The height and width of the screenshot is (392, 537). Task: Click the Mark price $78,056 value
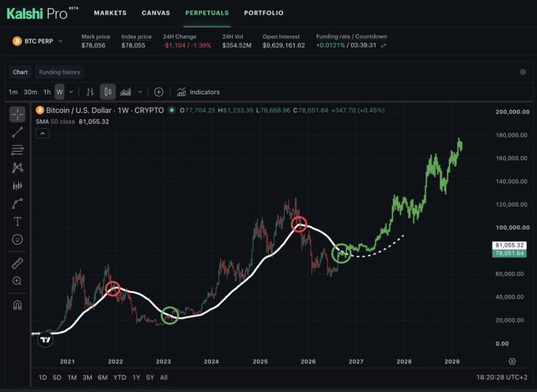(x=93, y=46)
